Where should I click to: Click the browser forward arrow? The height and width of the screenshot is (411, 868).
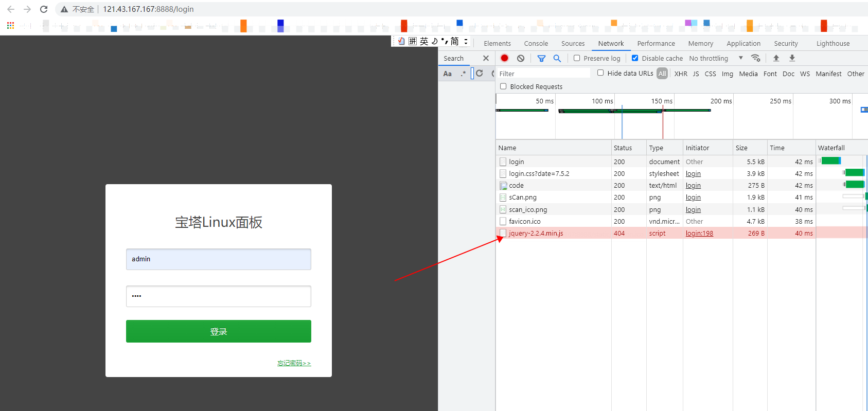[x=27, y=9]
